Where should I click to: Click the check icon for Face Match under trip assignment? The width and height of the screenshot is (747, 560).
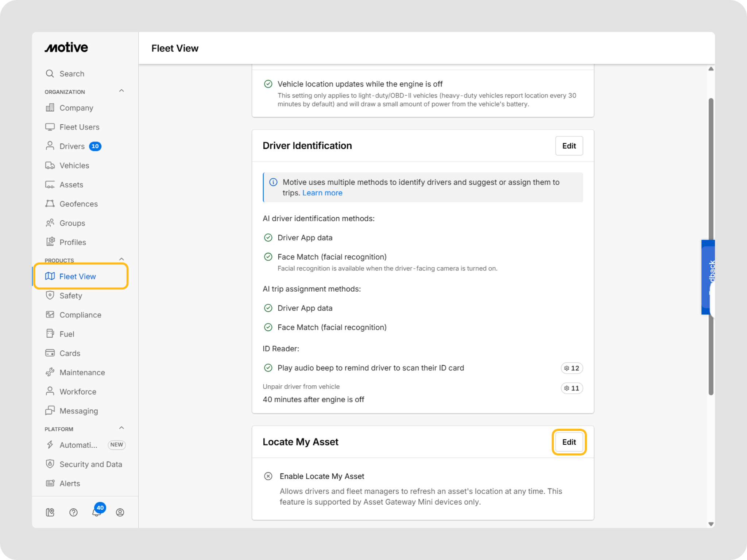click(268, 327)
